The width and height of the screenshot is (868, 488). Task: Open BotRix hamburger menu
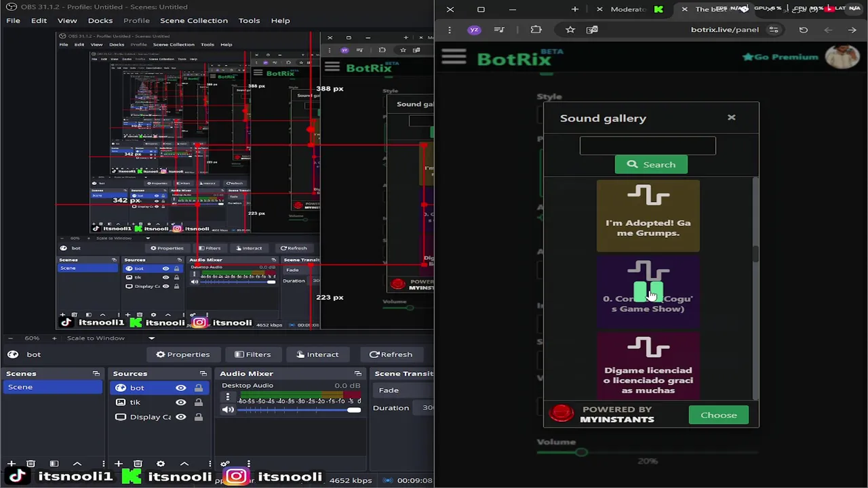tap(454, 57)
